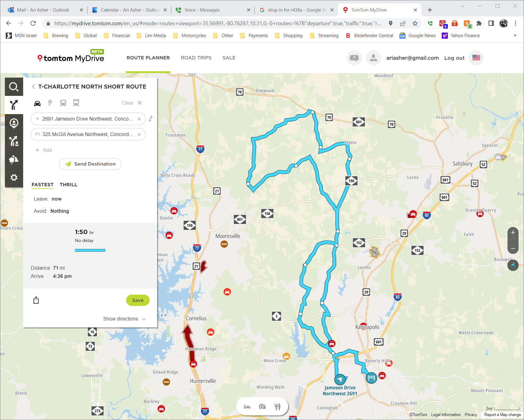Viewport: 524px width, 420px height.
Task: Click Log out link
Action: coord(454,58)
